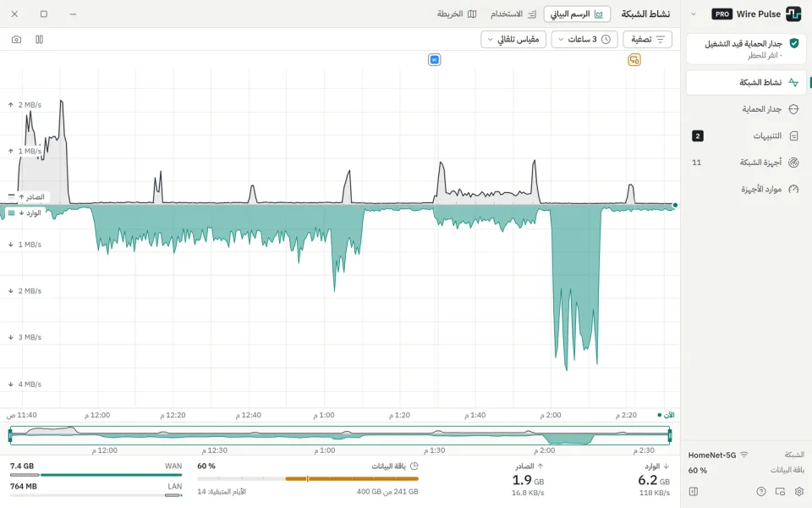
Task: Collapse the sidebar panel icon
Action: [694, 491]
